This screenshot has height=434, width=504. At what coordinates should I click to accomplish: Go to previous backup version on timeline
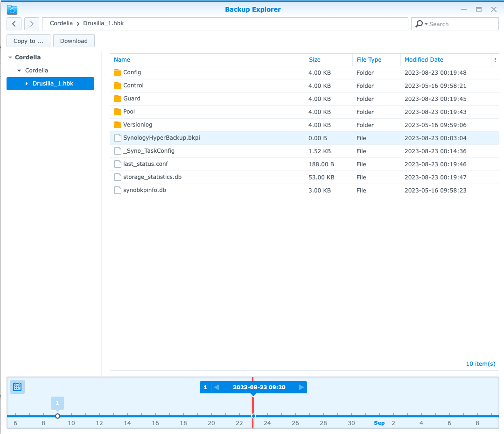(216, 387)
